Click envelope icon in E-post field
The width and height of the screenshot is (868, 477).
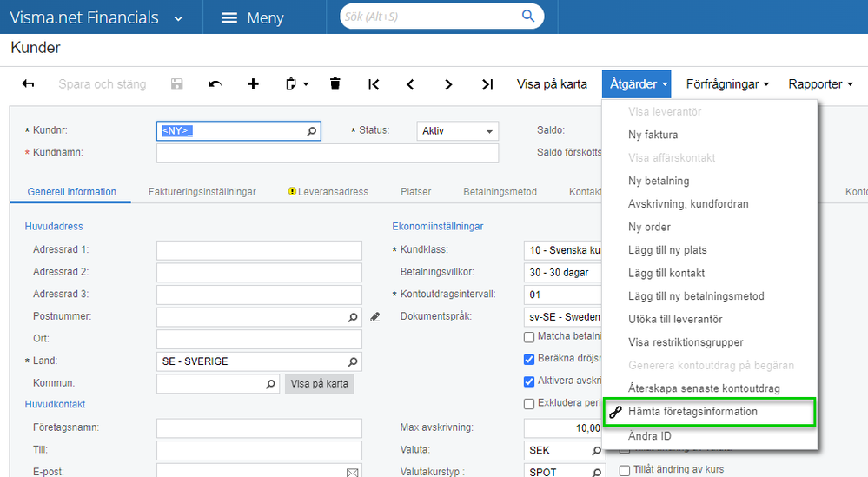[x=352, y=472]
